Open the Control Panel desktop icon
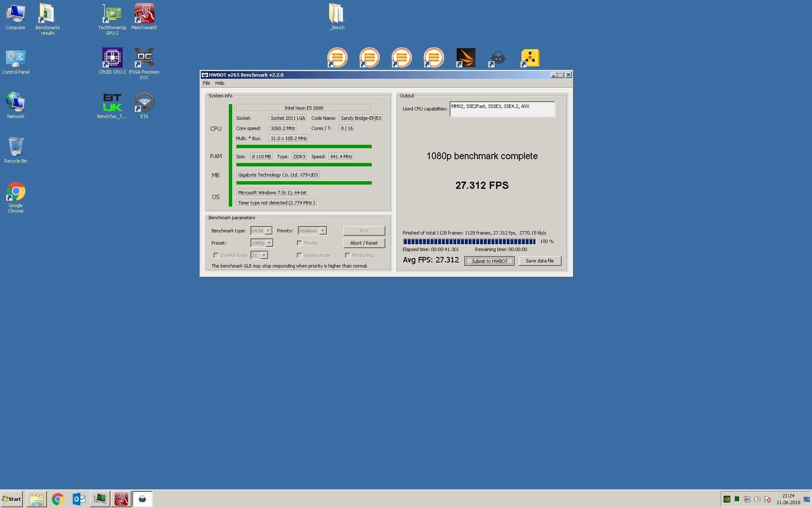812x508 pixels. tap(16, 62)
